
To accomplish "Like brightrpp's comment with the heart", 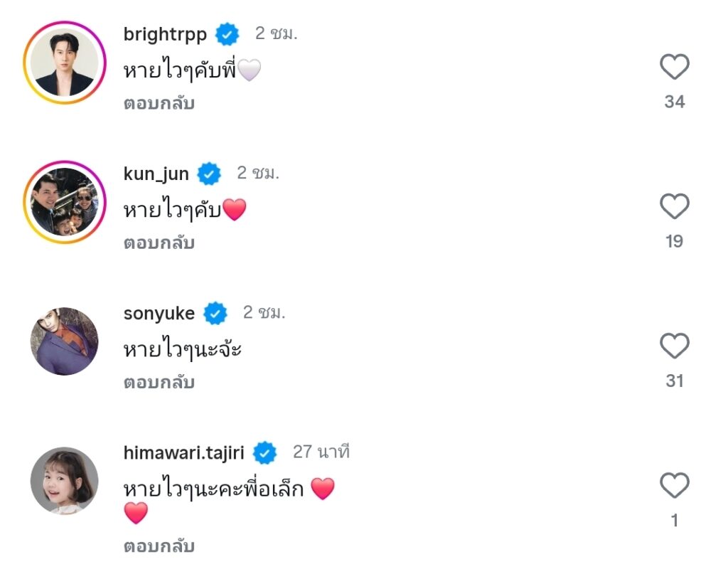I will pos(674,68).
